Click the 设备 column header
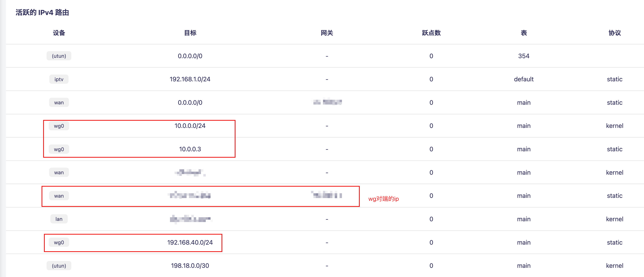The image size is (644, 277). click(x=59, y=33)
